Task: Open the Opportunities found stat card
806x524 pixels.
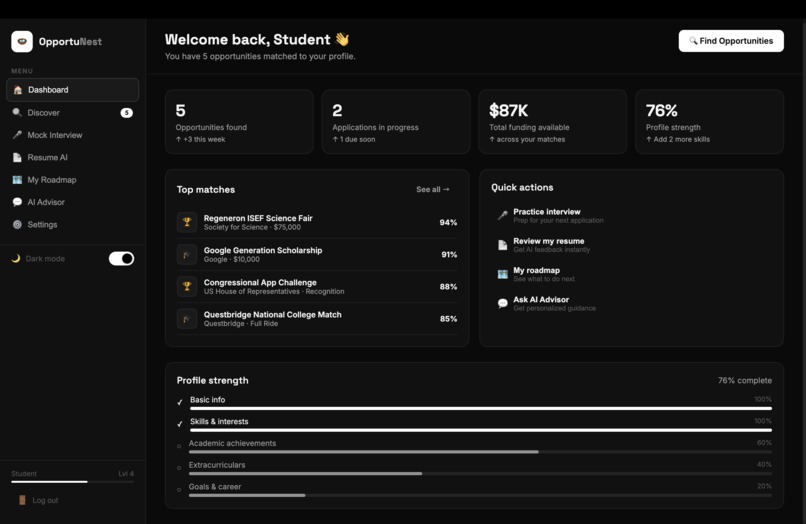Action: click(x=239, y=122)
